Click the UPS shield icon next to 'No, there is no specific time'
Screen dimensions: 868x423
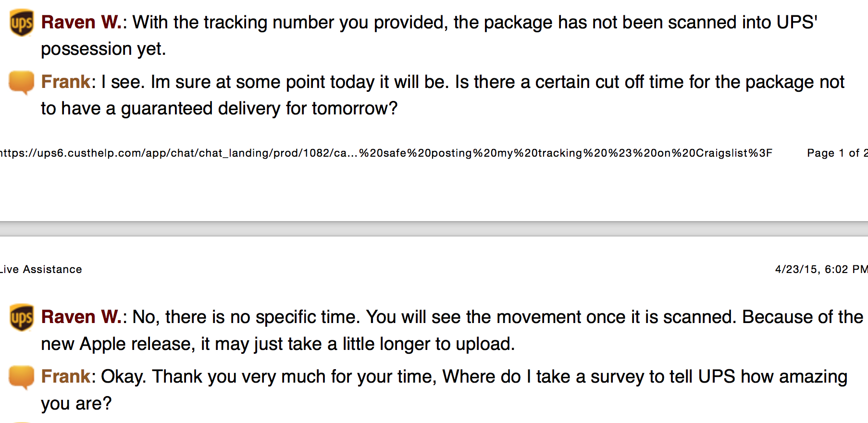point(22,317)
